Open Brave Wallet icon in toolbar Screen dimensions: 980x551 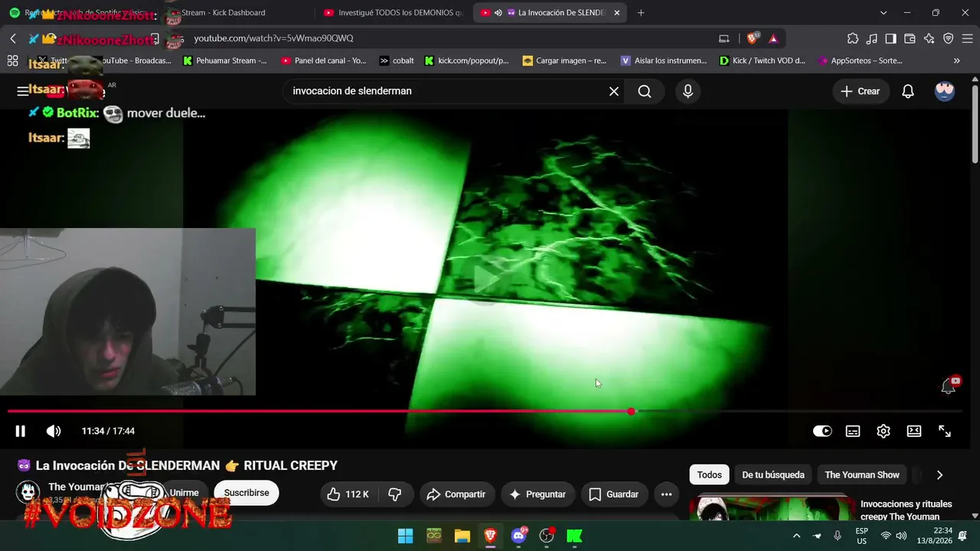click(910, 38)
